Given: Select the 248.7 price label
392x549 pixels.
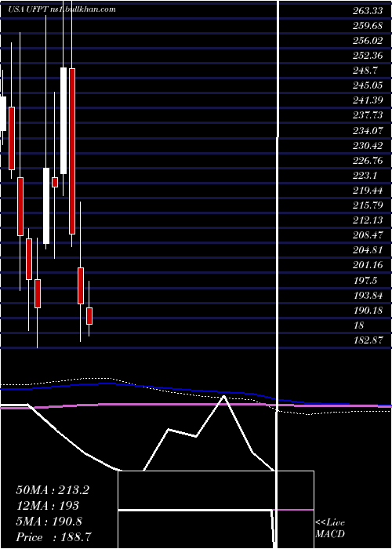Looking at the screenshot, I should 365,71.
